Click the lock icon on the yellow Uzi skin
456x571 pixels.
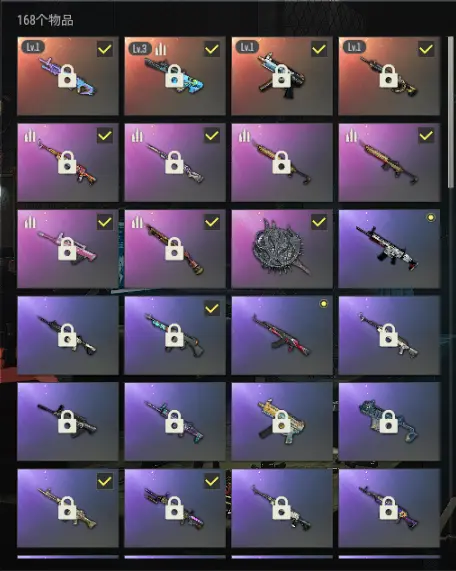(281, 422)
